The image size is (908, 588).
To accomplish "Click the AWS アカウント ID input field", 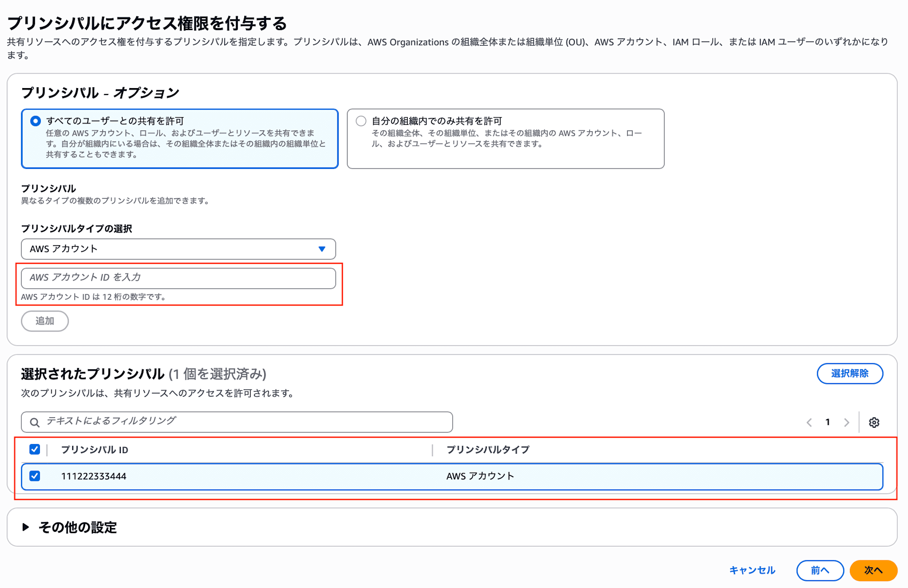I will [178, 277].
